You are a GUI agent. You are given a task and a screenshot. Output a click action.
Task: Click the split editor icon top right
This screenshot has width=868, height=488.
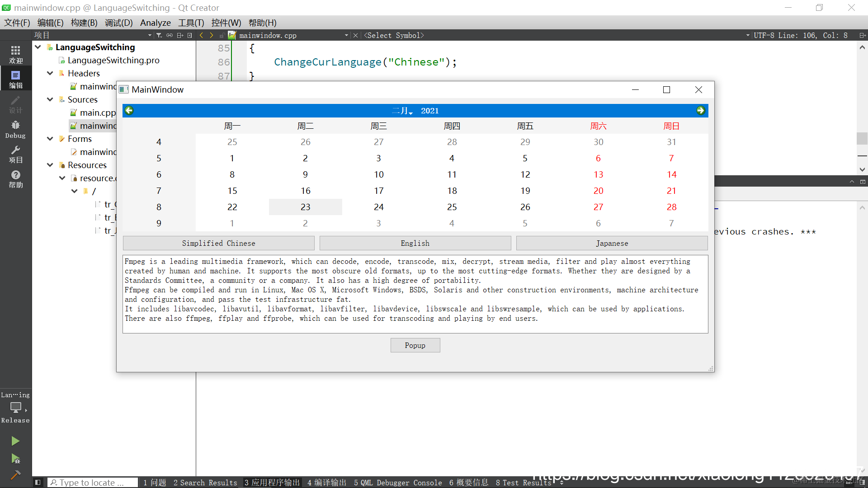pos(862,35)
